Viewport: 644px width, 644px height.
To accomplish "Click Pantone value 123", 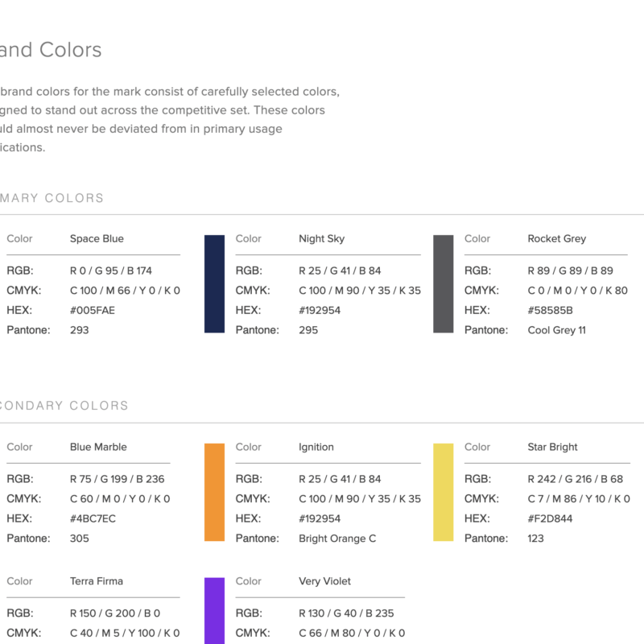I will pyautogui.click(x=535, y=538).
